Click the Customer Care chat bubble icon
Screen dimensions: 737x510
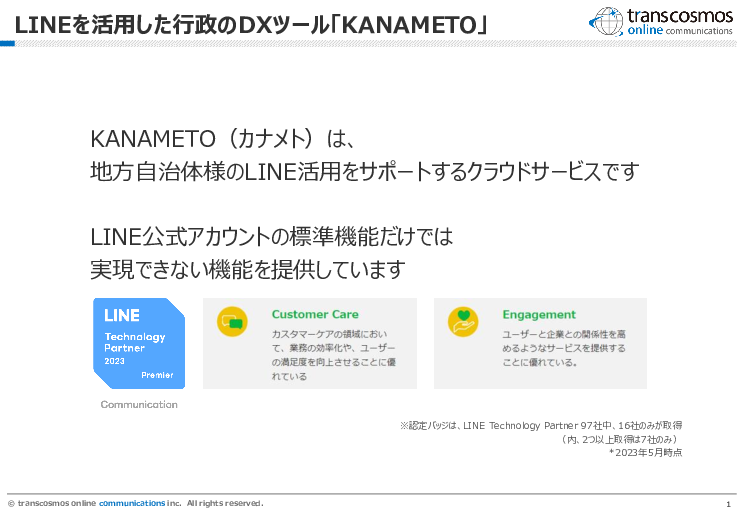click(x=232, y=322)
